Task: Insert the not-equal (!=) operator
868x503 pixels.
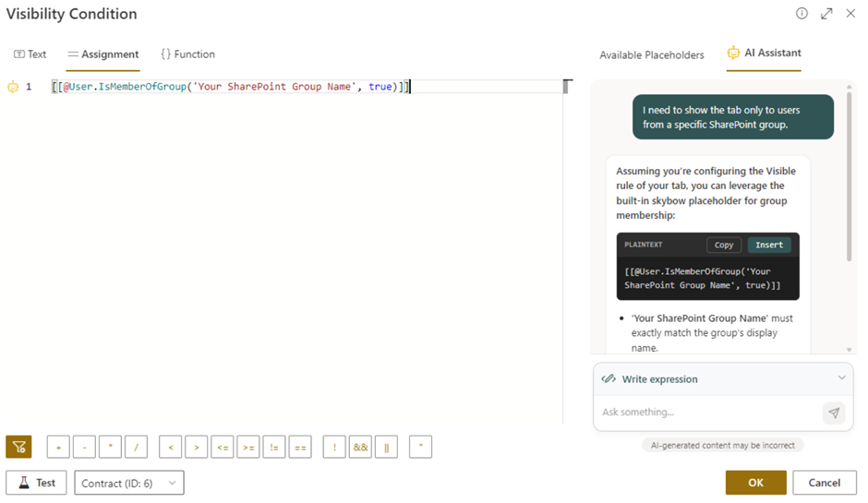Action: point(274,447)
